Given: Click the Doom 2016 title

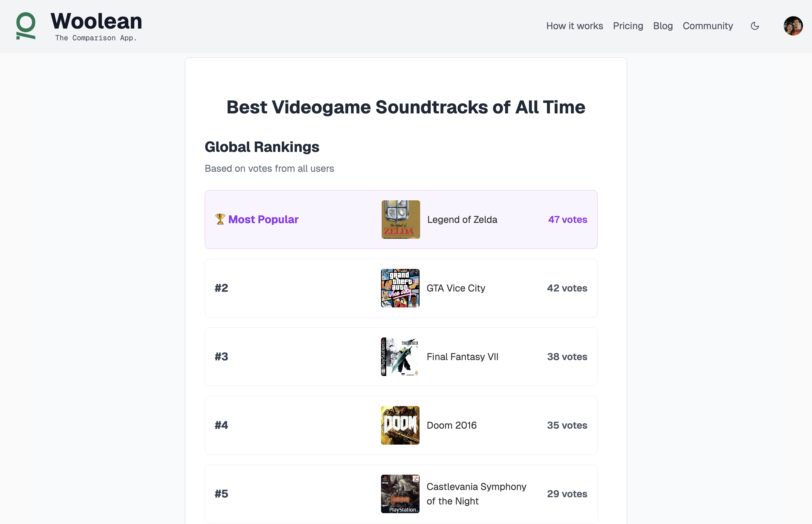Looking at the screenshot, I should point(451,425).
